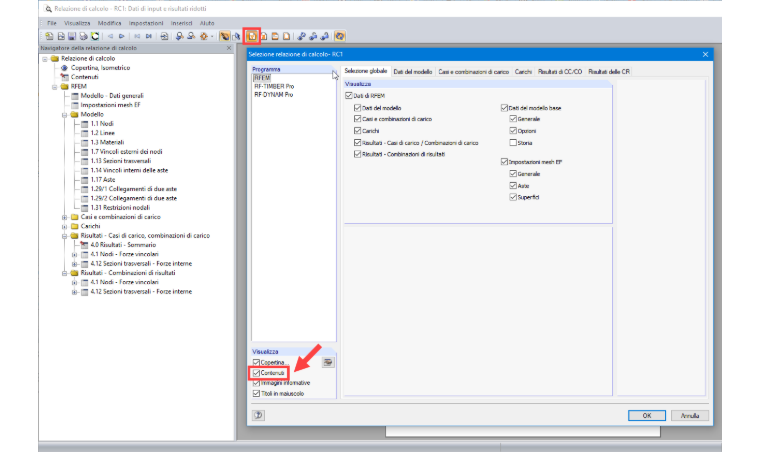Image resolution: width=760 pixels, height=452 pixels.
Task: Go to previous page with left arrow
Action: click(110, 36)
